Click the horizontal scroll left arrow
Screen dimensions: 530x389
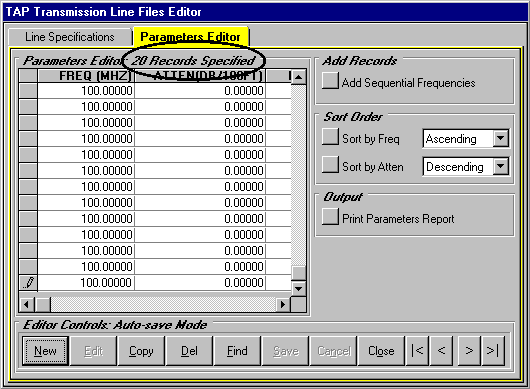pos(26,305)
